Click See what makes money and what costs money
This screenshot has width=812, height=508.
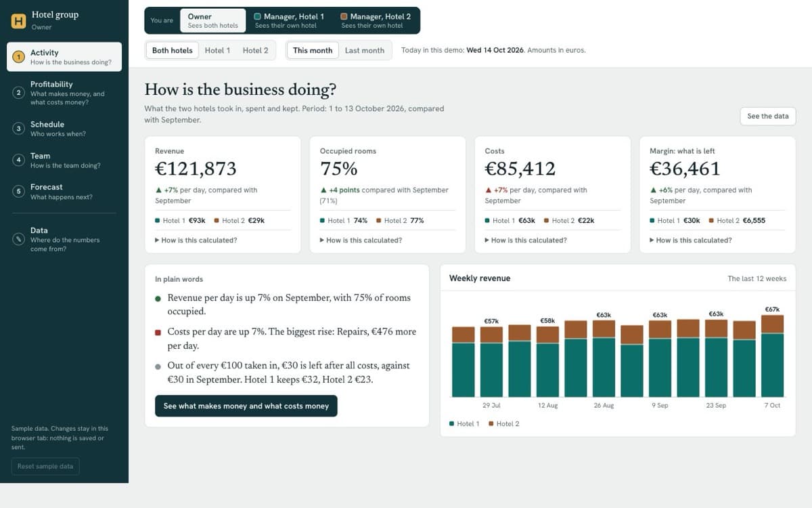pyautogui.click(x=246, y=406)
